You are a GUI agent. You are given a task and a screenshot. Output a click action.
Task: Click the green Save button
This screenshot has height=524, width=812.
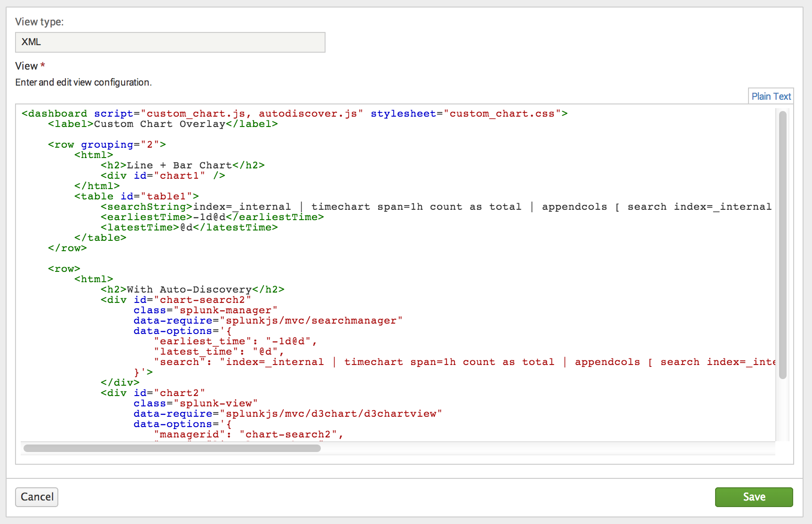[x=753, y=497]
